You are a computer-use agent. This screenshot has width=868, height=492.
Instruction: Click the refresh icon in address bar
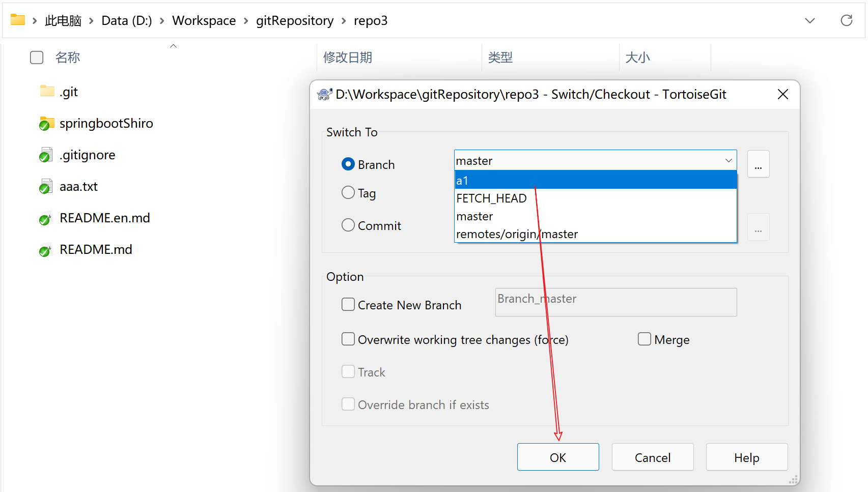pyautogui.click(x=846, y=20)
